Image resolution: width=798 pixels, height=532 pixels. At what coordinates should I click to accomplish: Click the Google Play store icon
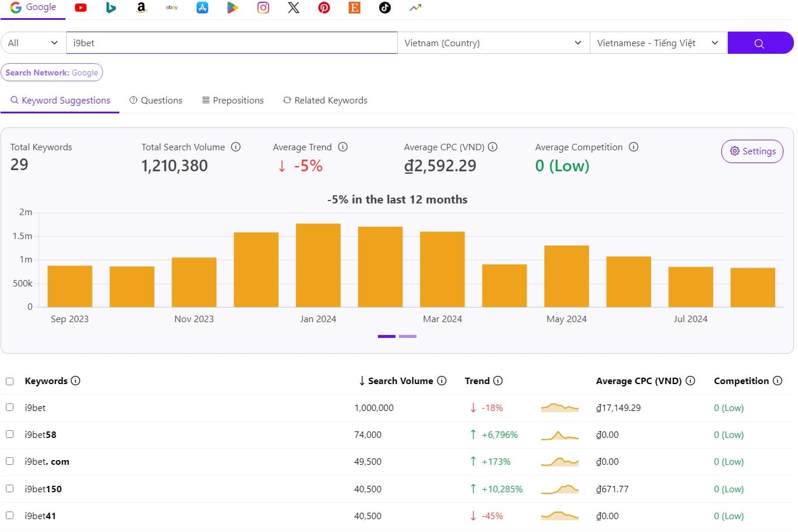[233, 8]
